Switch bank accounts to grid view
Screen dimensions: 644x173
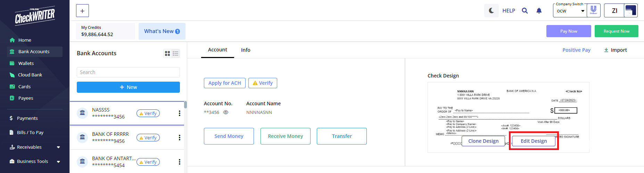[167, 53]
